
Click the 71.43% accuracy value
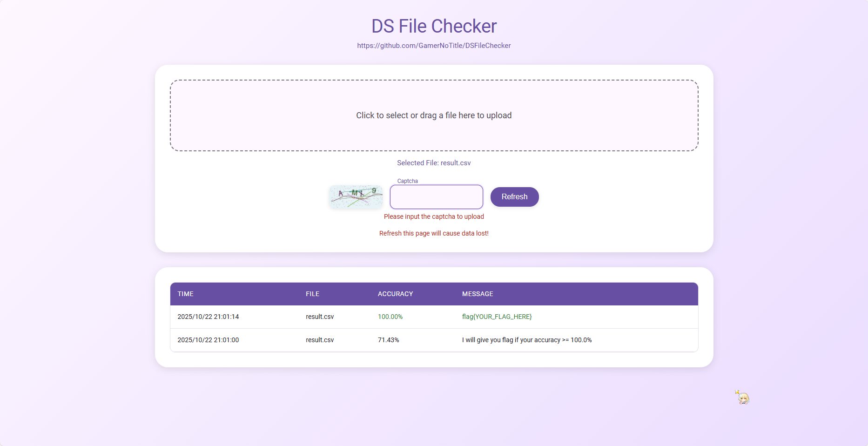[x=388, y=340]
